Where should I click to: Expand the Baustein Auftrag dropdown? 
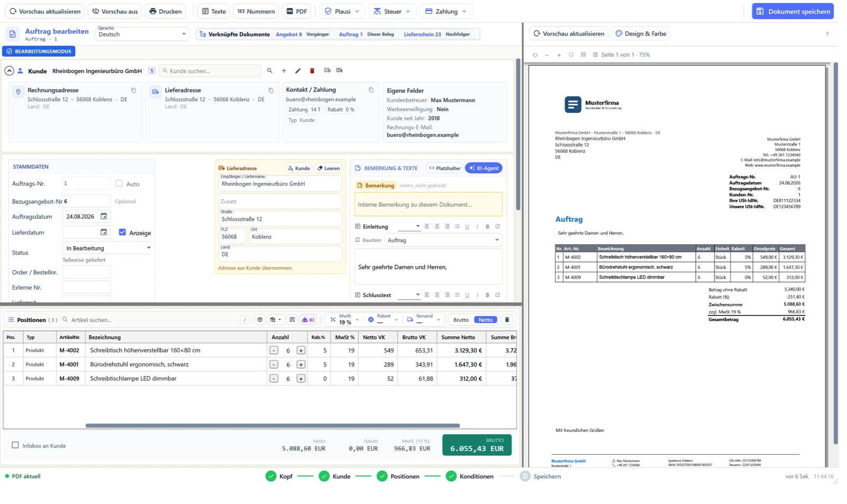click(x=443, y=240)
